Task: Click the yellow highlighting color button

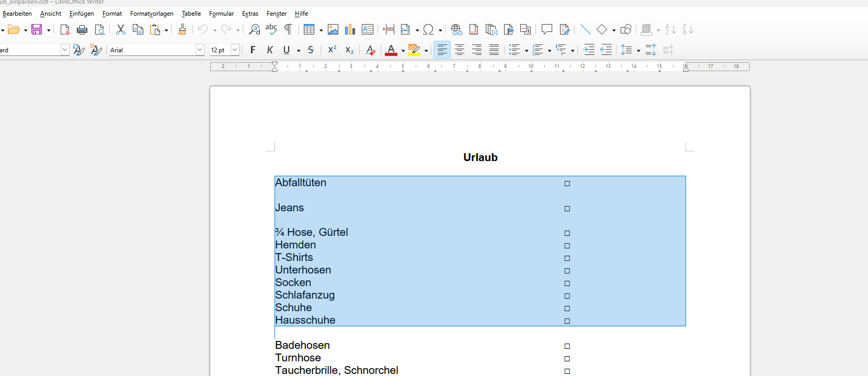Action: [414, 50]
